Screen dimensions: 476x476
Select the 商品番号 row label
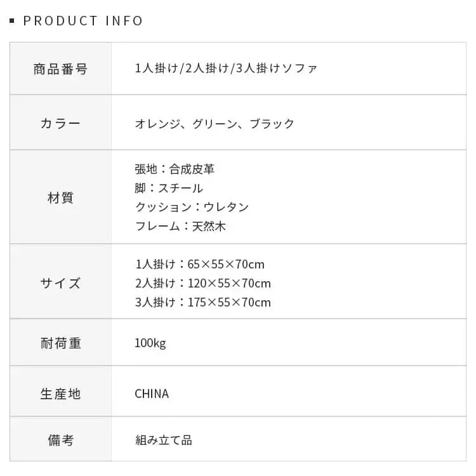(60, 69)
